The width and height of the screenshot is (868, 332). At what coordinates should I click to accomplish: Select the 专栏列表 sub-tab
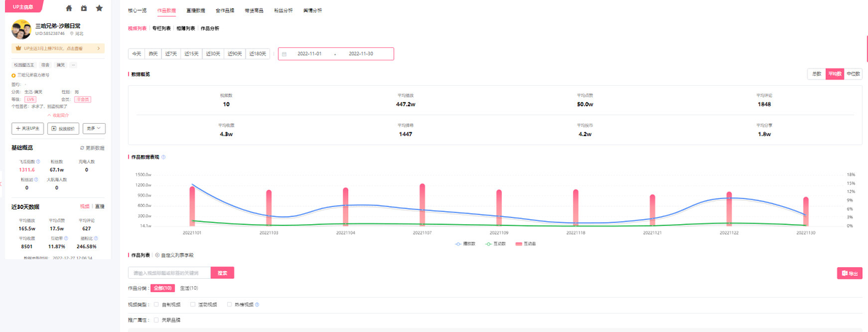point(162,28)
